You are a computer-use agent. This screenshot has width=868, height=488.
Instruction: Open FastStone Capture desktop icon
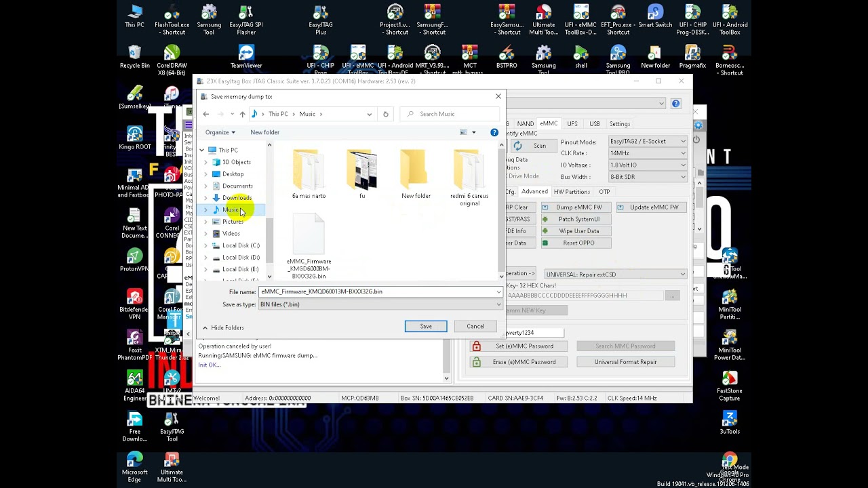click(x=730, y=386)
